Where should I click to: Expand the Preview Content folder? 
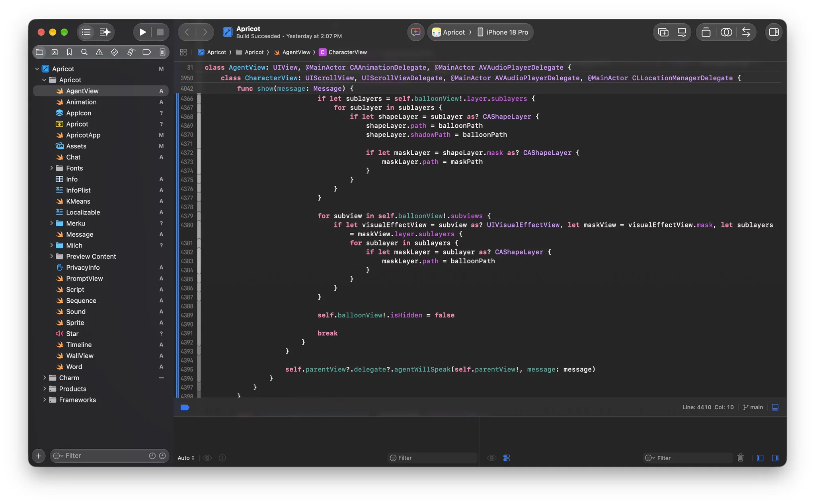point(51,257)
